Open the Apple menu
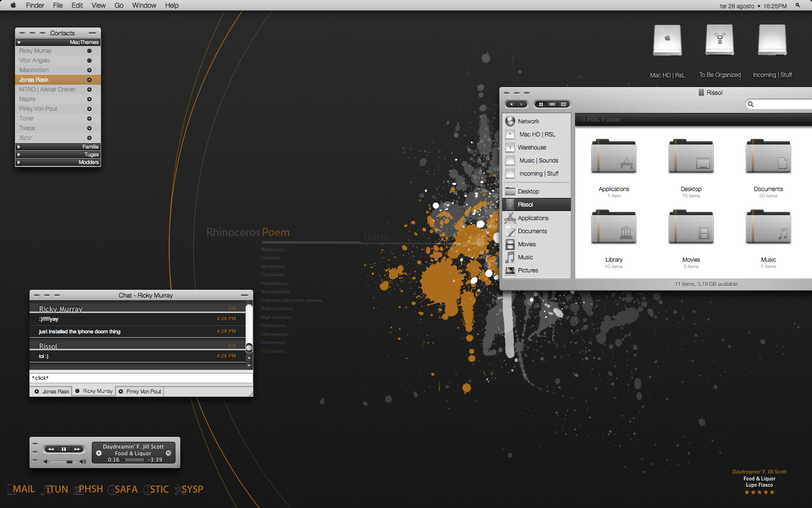This screenshot has height=508, width=812. pyautogui.click(x=13, y=5)
